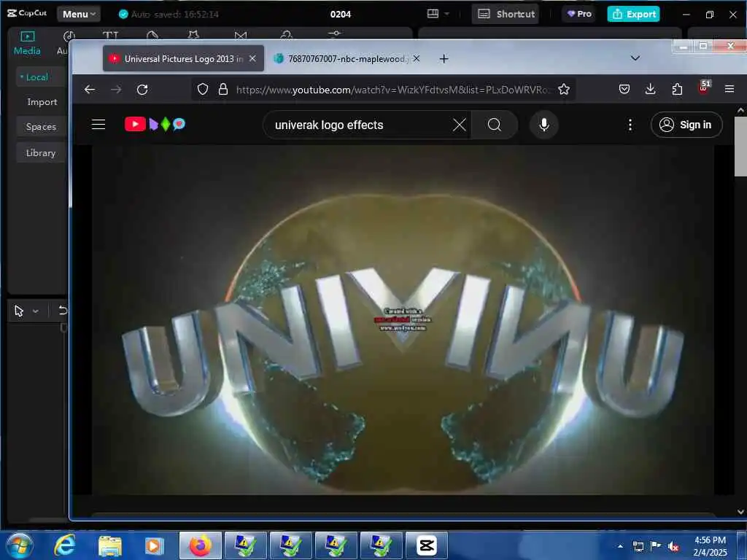This screenshot has width=747, height=560.
Task: Open the Firefox downloads panel
Action: (x=650, y=89)
